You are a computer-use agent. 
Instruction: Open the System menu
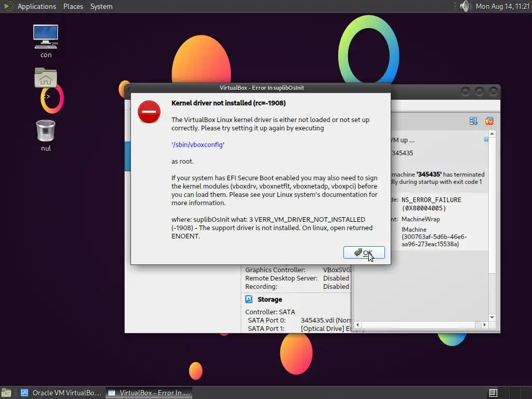(101, 6)
